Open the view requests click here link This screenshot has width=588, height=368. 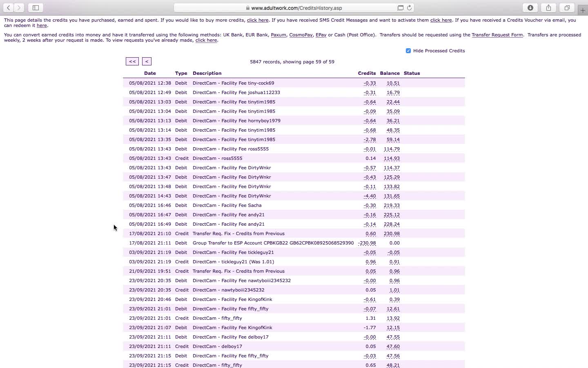coord(206,40)
